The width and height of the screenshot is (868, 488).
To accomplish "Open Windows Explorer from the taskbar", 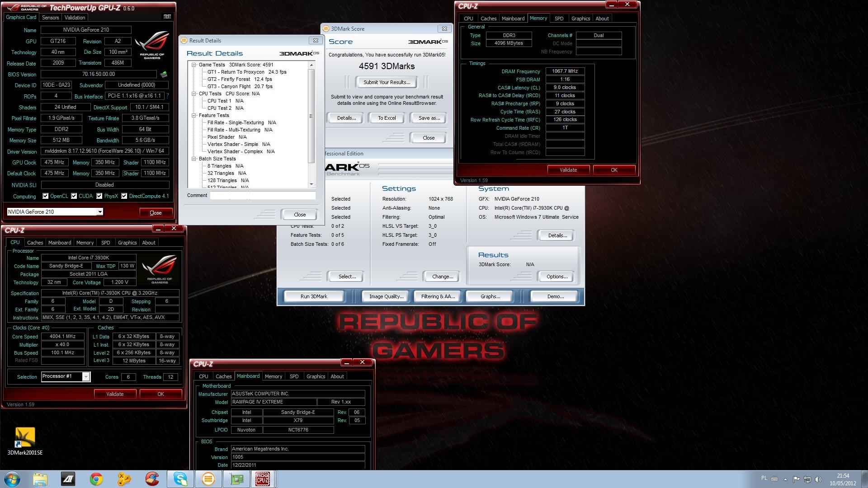I will [40, 479].
